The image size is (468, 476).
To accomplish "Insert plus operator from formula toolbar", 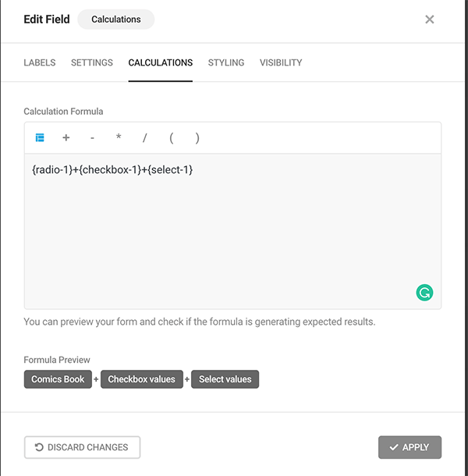I will coord(66,138).
